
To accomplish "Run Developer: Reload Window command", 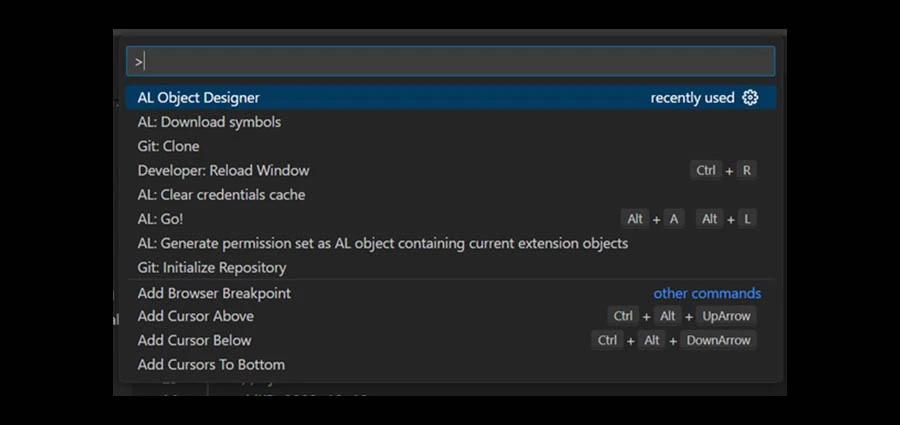I will coord(450,170).
